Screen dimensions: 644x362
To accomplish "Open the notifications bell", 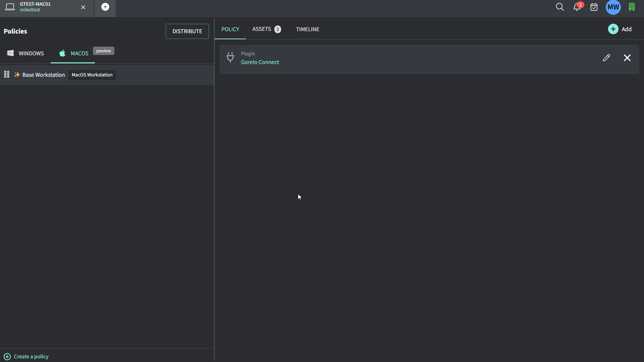I will point(577,7).
